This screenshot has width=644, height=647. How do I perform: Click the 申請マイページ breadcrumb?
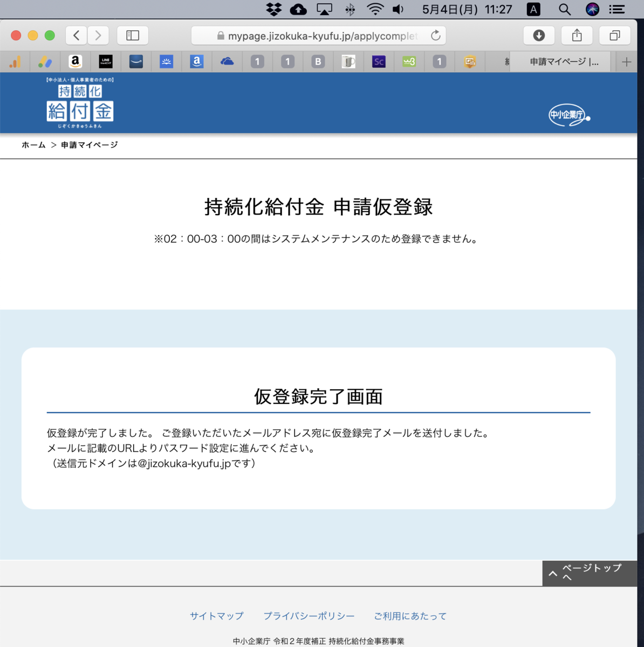click(x=90, y=145)
